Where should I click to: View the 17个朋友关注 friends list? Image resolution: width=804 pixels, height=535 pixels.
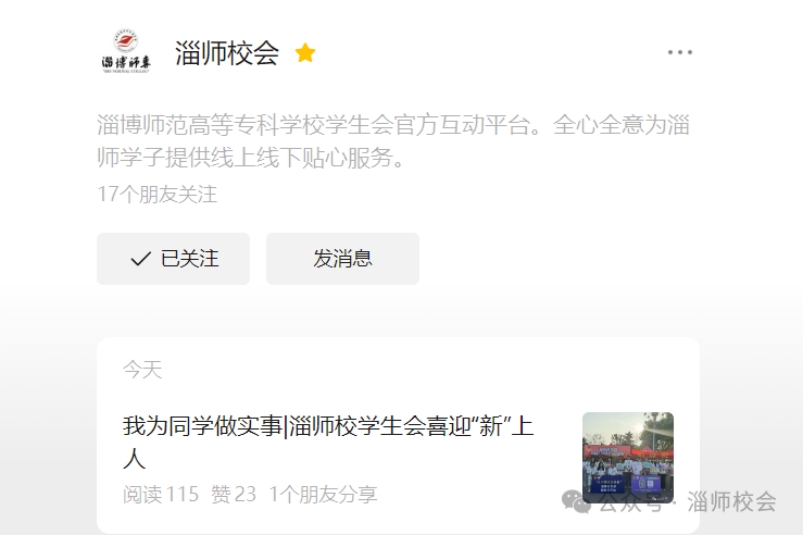point(157,194)
